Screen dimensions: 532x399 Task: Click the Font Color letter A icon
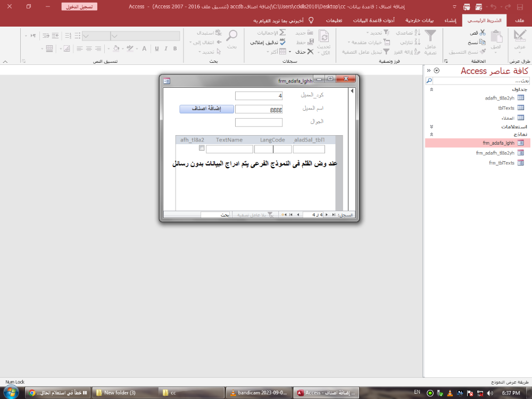[144, 48]
